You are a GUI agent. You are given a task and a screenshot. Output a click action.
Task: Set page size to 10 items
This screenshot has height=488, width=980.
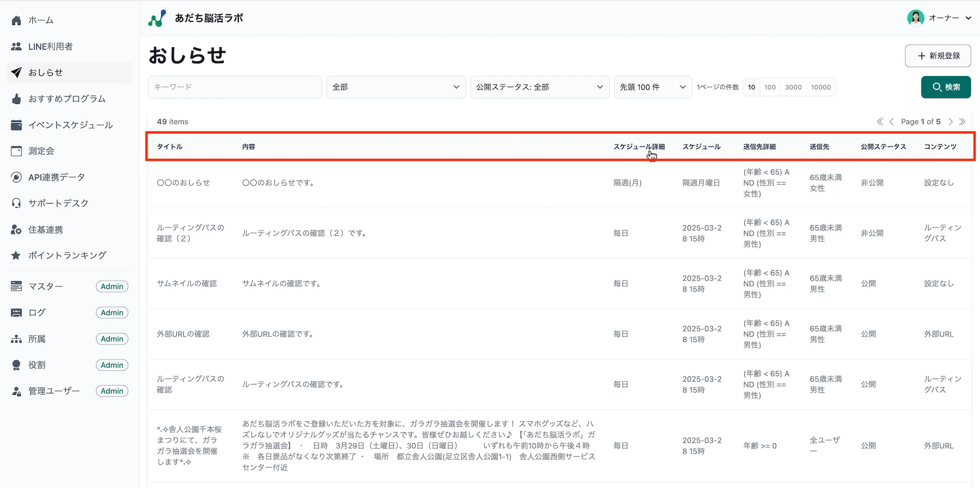click(751, 87)
